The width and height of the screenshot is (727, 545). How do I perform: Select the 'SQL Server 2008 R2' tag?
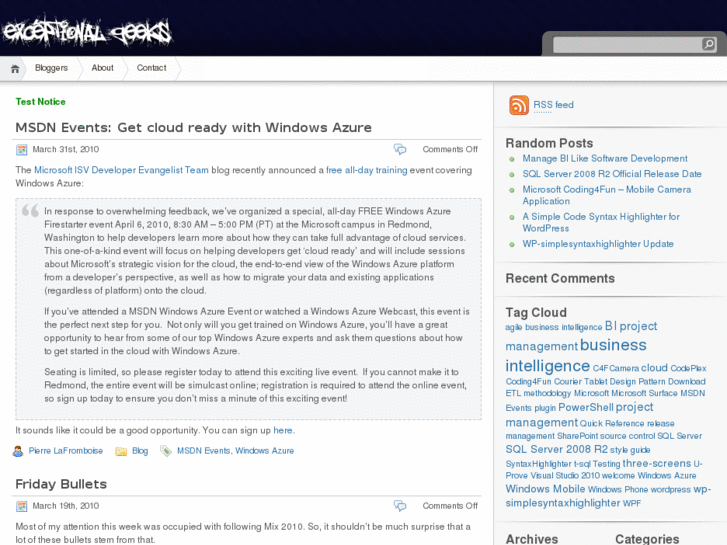pyautogui.click(x=556, y=449)
